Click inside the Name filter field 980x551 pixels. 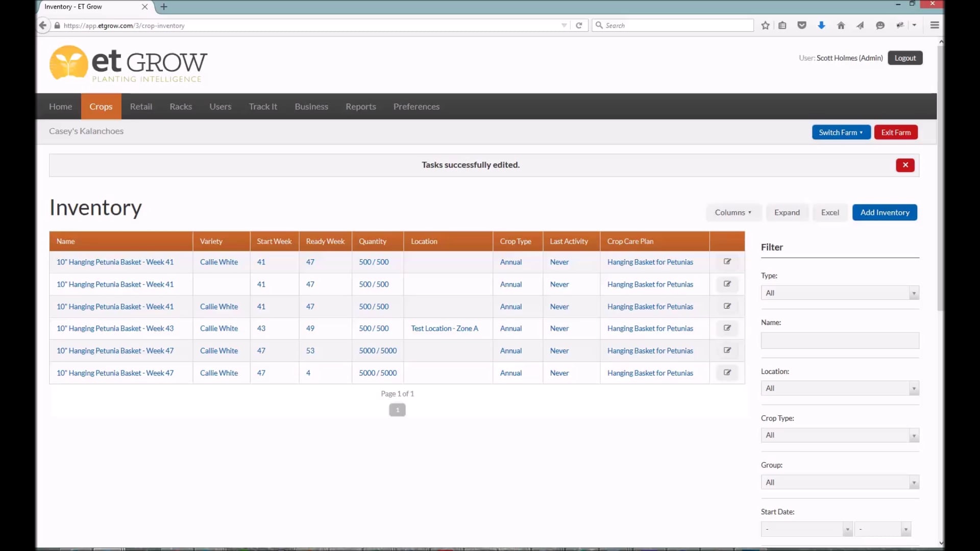[839, 340]
